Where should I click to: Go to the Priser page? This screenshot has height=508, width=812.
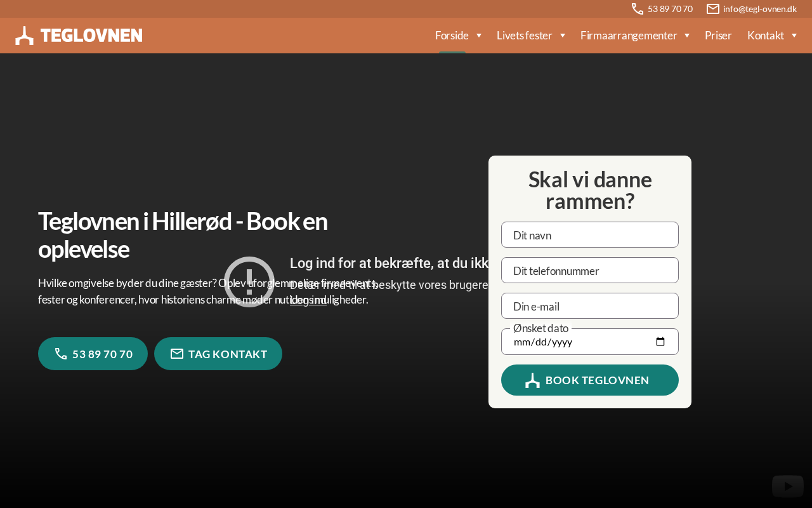[x=718, y=36]
